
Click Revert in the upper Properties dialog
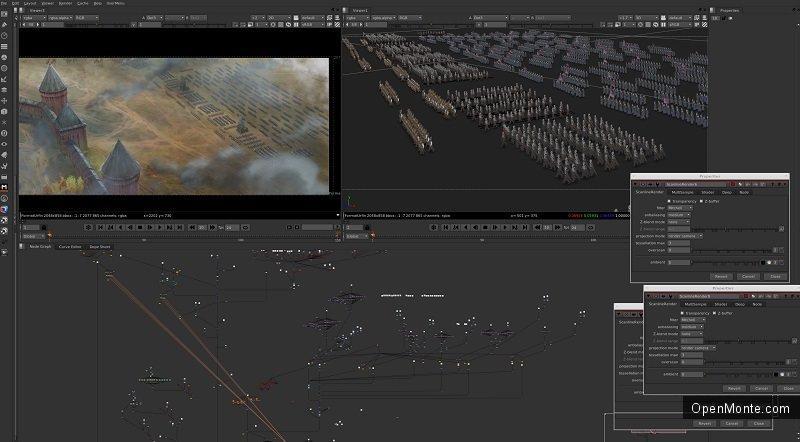721,276
